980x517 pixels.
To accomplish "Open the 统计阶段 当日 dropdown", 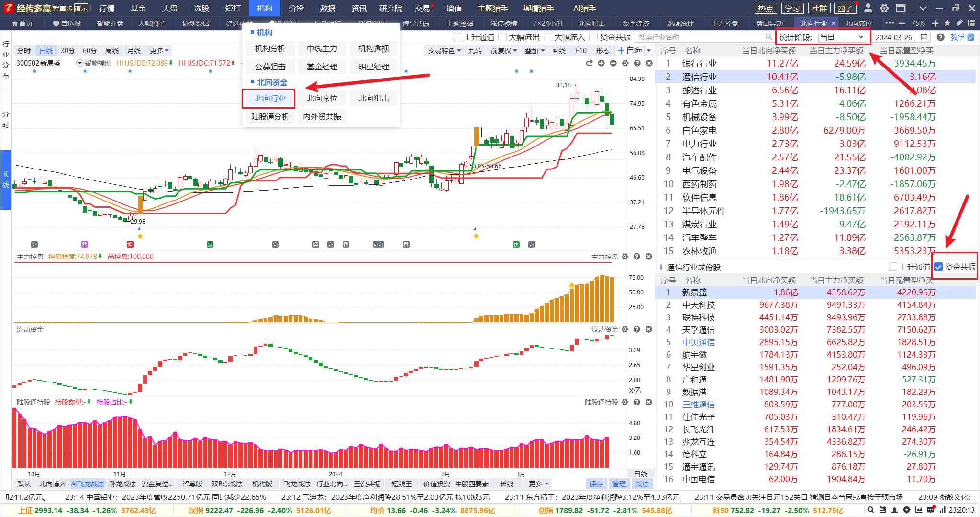I will pyautogui.click(x=842, y=37).
